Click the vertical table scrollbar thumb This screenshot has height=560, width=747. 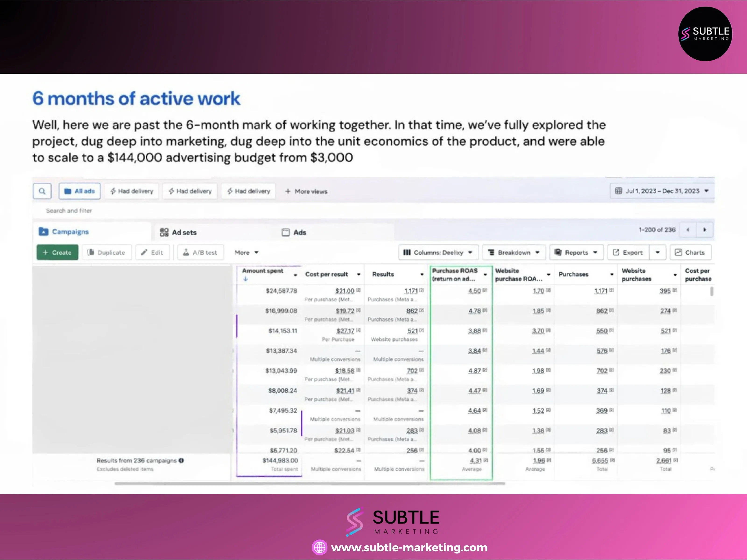pyautogui.click(x=712, y=291)
